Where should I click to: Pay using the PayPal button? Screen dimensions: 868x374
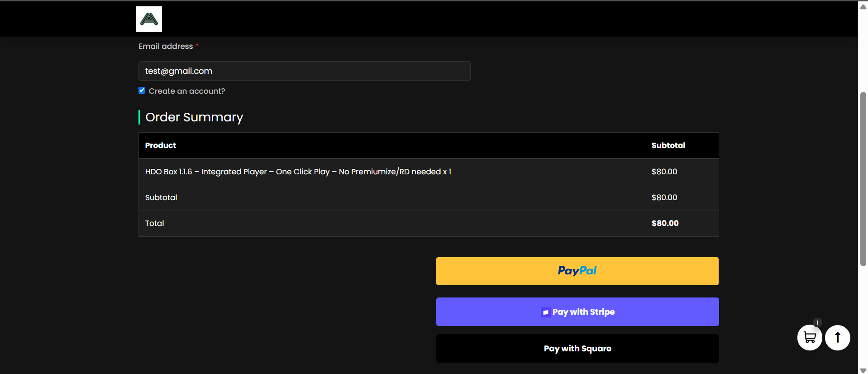(x=577, y=271)
